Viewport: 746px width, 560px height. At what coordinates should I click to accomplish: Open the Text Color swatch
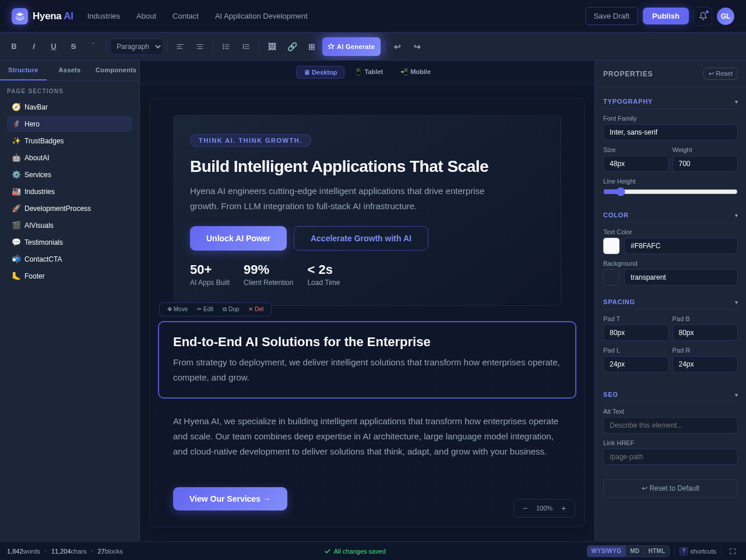click(611, 246)
